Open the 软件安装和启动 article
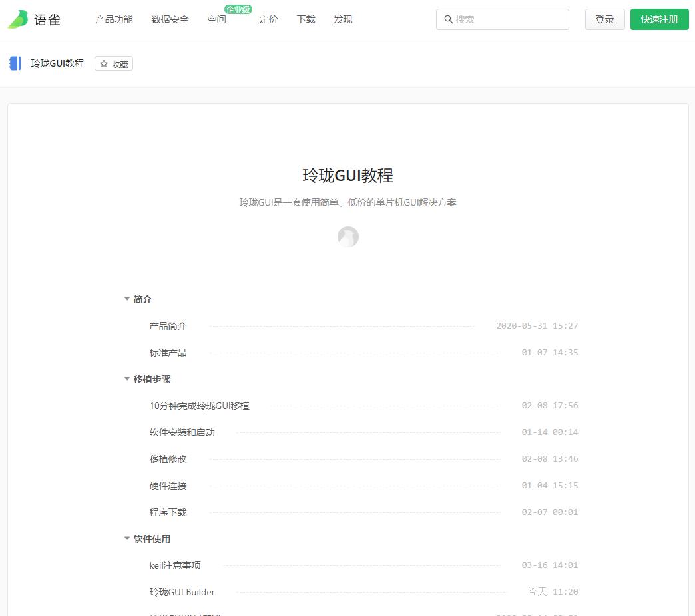 click(x=182, y=432)
